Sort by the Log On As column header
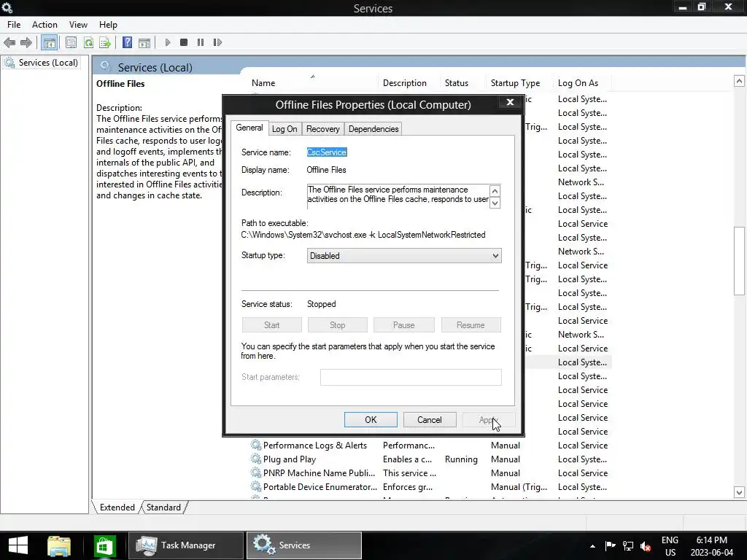The width and height of the screenshot is (747, 560). point(581,83)
